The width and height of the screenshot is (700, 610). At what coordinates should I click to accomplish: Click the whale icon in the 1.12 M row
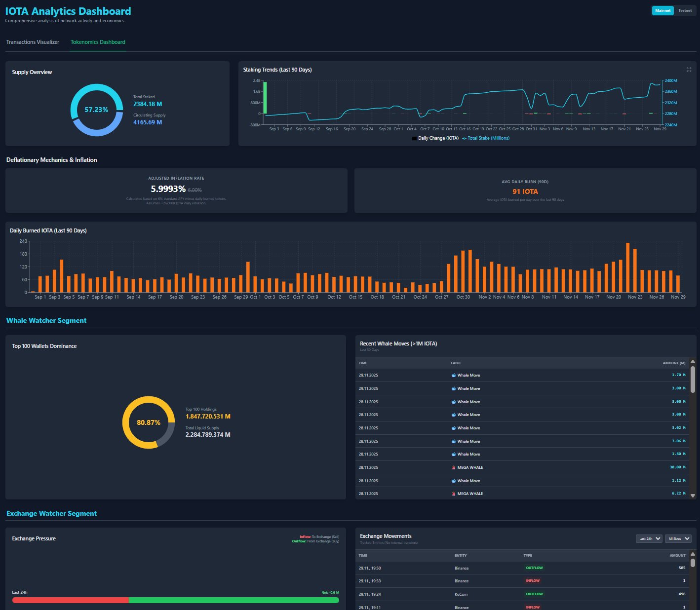[x=454, y=481]
